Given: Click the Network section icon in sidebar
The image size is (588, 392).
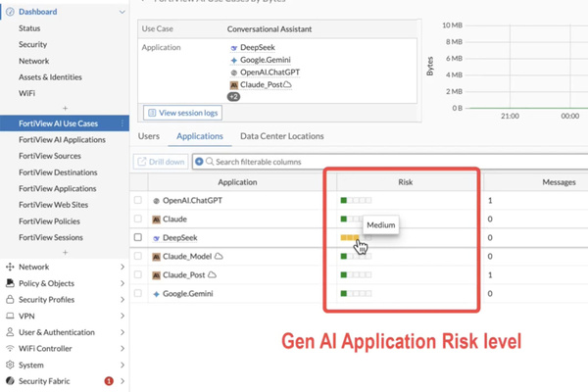Looking at the screenshot, I should [x=10, y=267].
